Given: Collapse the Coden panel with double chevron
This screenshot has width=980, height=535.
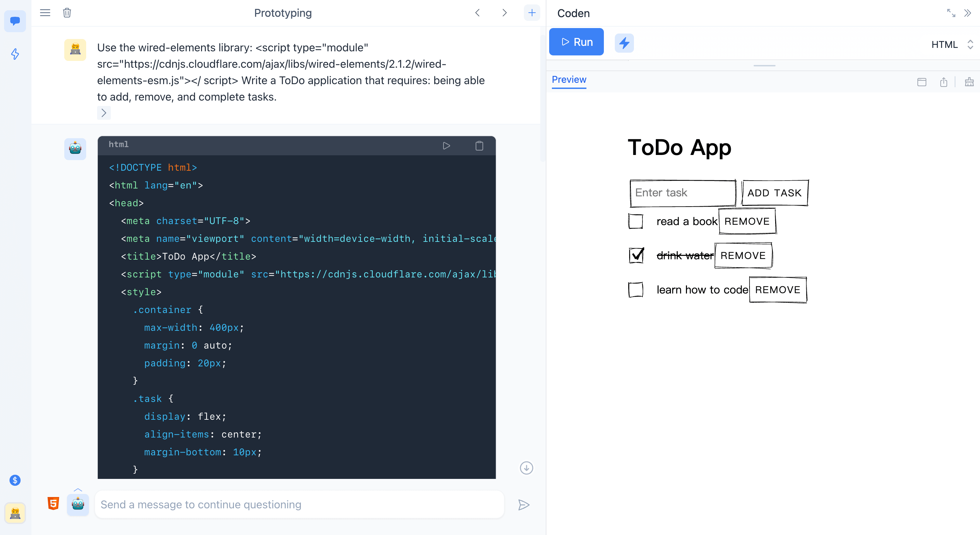Looking at the screenshot, I should [967, 13].
